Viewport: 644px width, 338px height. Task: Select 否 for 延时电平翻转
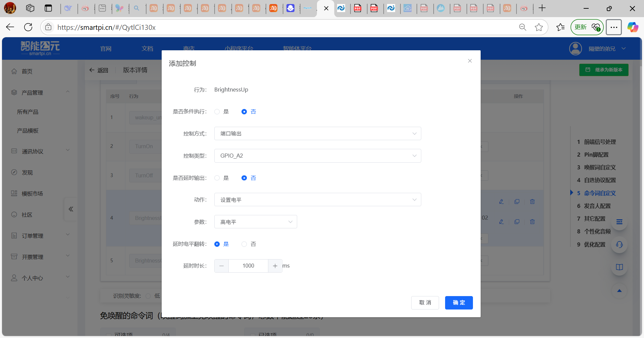[244, 244]
